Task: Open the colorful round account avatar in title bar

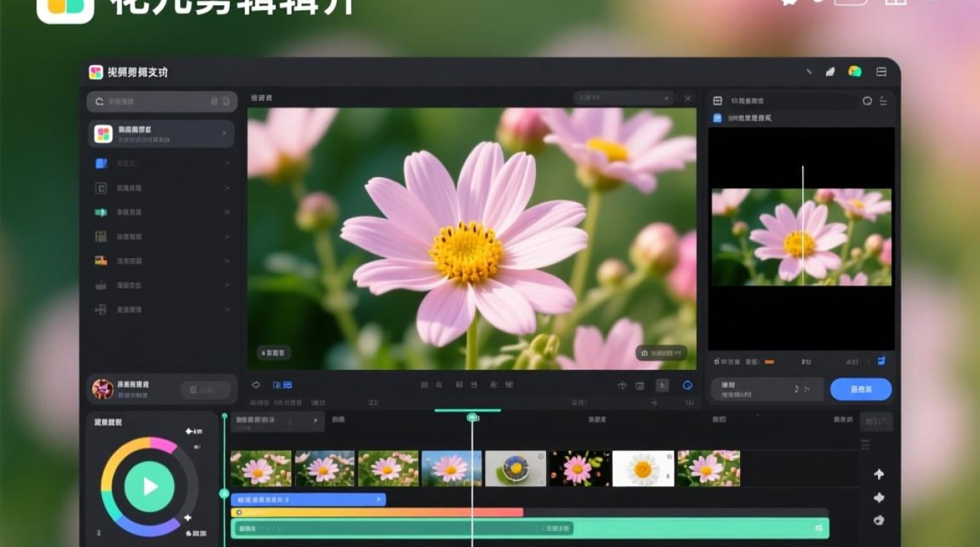Action: coord(855,71)
